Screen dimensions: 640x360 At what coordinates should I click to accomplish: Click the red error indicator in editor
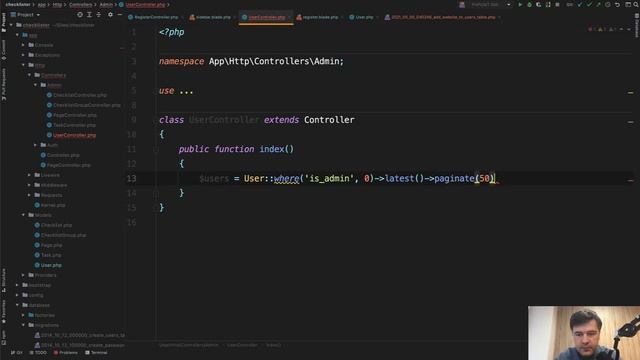pyautogui.click(x=591, y=29)
